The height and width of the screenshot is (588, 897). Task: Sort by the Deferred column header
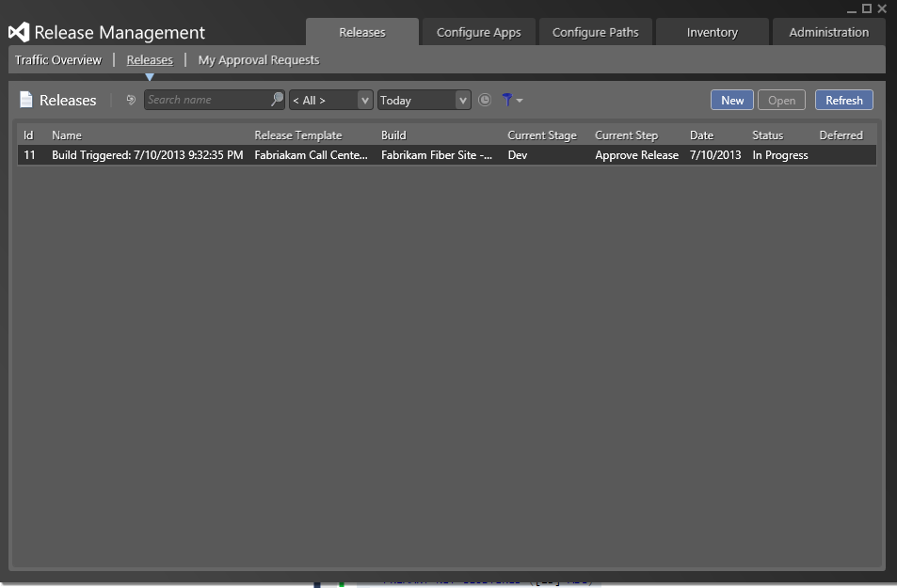click(x=841, y=135)
